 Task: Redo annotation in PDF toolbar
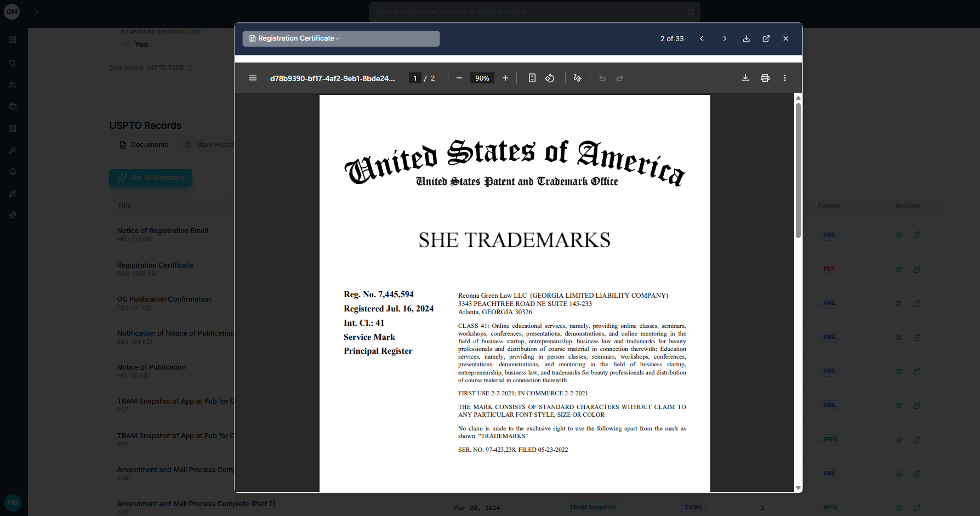pyautogui.click(x=620, y=78)
